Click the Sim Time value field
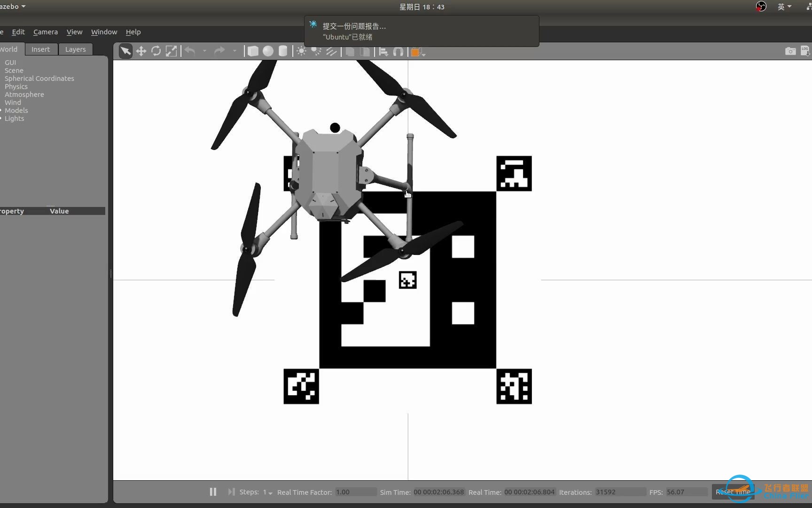The width and height of the screenshot is (812, 508). coord(439,492)
